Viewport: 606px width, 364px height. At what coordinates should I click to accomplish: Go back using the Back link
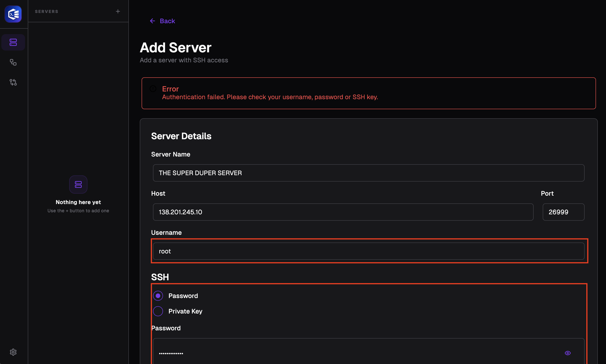163,21
